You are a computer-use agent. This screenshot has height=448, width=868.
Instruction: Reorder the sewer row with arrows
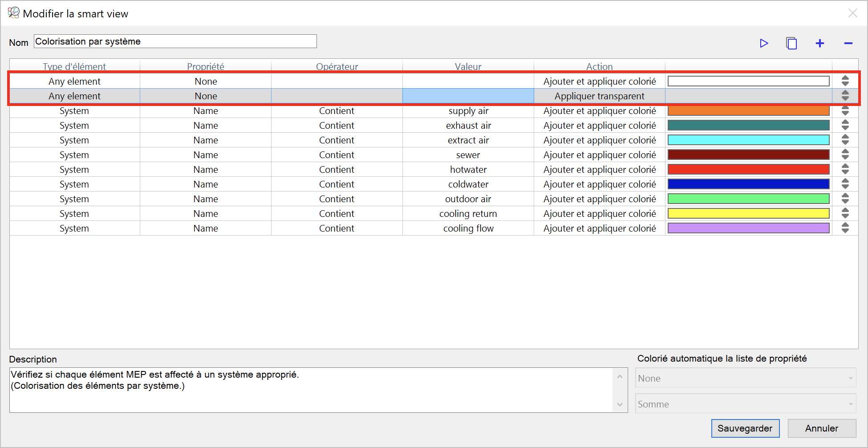[845, 155]
